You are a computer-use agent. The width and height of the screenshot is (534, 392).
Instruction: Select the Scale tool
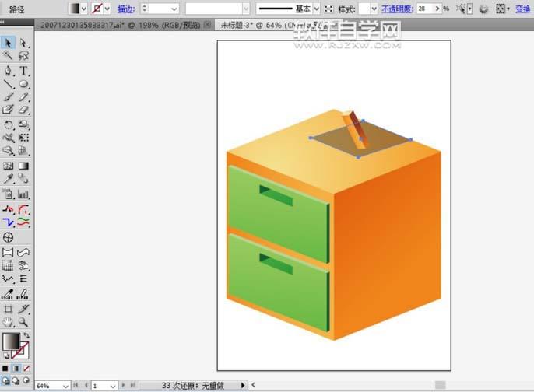pyautogui.click(x=23, y=125)
